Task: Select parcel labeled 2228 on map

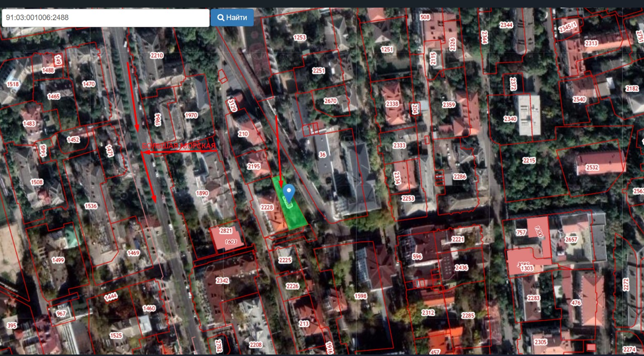Action: pyautogui.click(x=267, y=207)
